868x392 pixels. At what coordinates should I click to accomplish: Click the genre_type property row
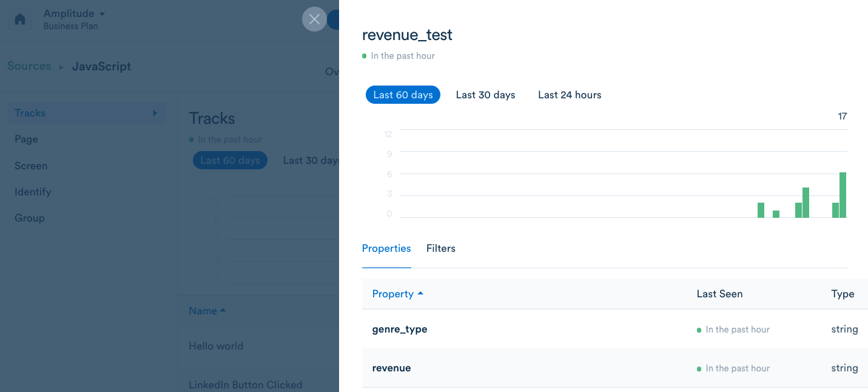click(x=400, y=329)
